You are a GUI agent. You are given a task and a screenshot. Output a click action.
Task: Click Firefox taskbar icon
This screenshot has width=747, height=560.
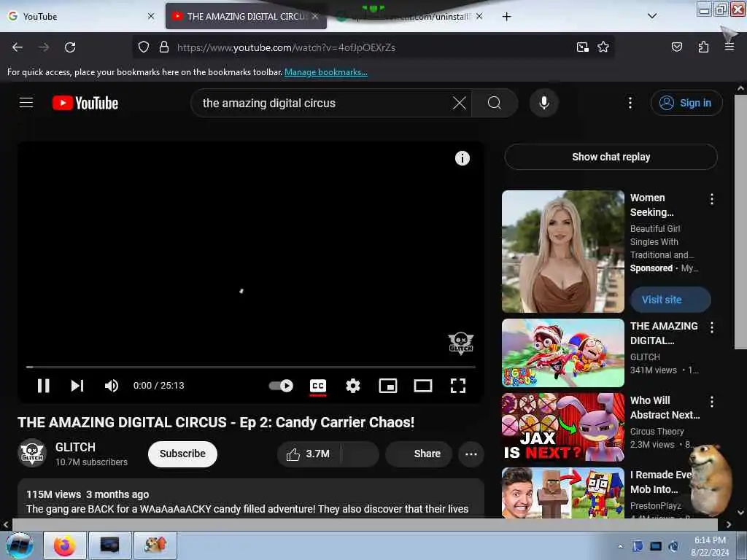65,545
